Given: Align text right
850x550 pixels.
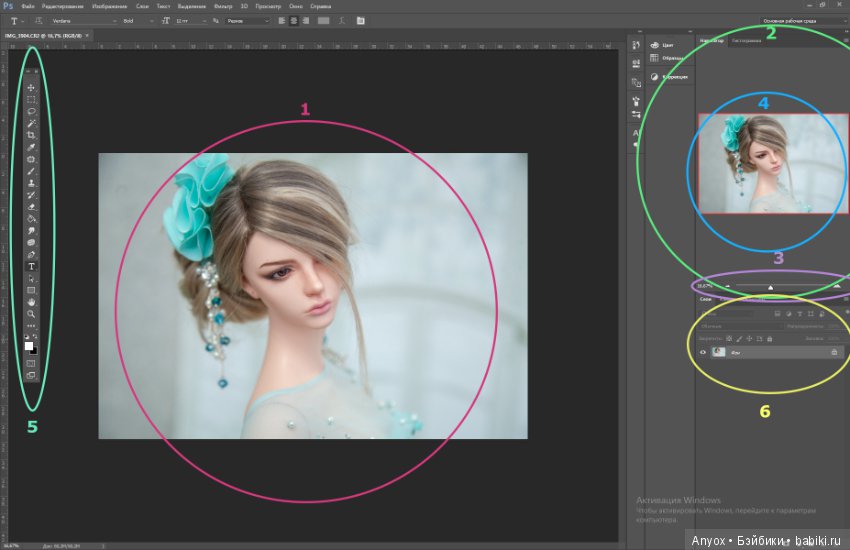Looking at the screenshot, I should pos(306,21).
